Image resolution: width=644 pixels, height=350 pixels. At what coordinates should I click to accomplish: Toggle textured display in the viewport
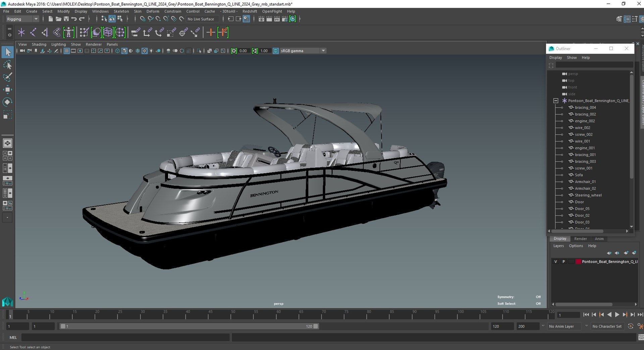(x=145, y=51)
